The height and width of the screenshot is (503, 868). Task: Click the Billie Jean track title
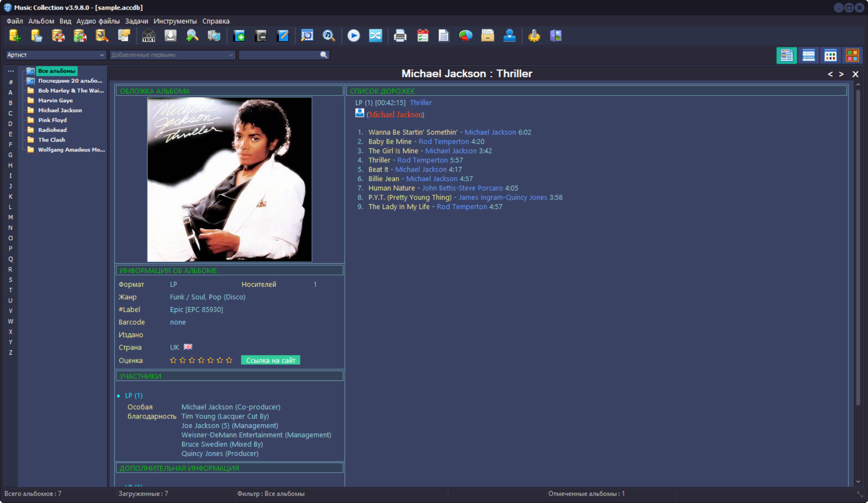pyautogui.click(x=384, y=179)
